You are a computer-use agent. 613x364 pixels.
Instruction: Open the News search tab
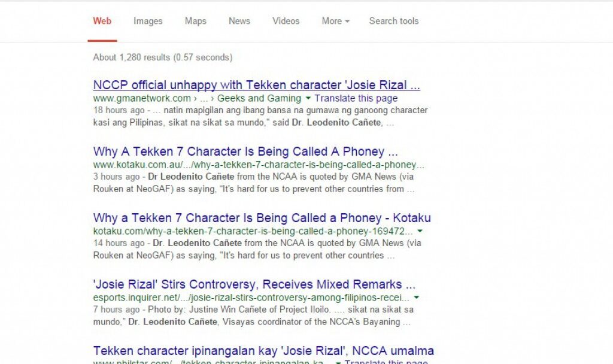(239, 21)
